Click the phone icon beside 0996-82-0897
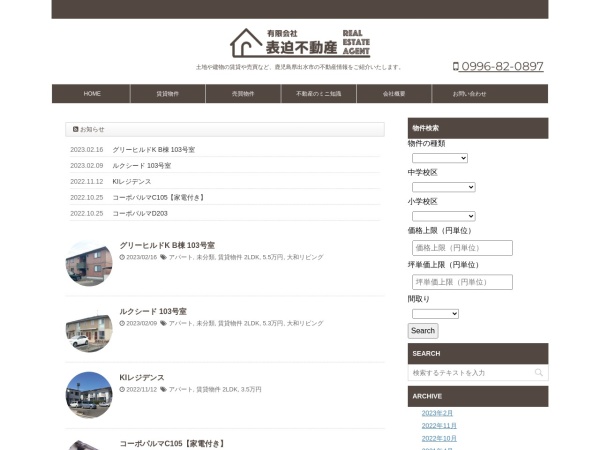 pyautogui.click(x=455, y=67)
